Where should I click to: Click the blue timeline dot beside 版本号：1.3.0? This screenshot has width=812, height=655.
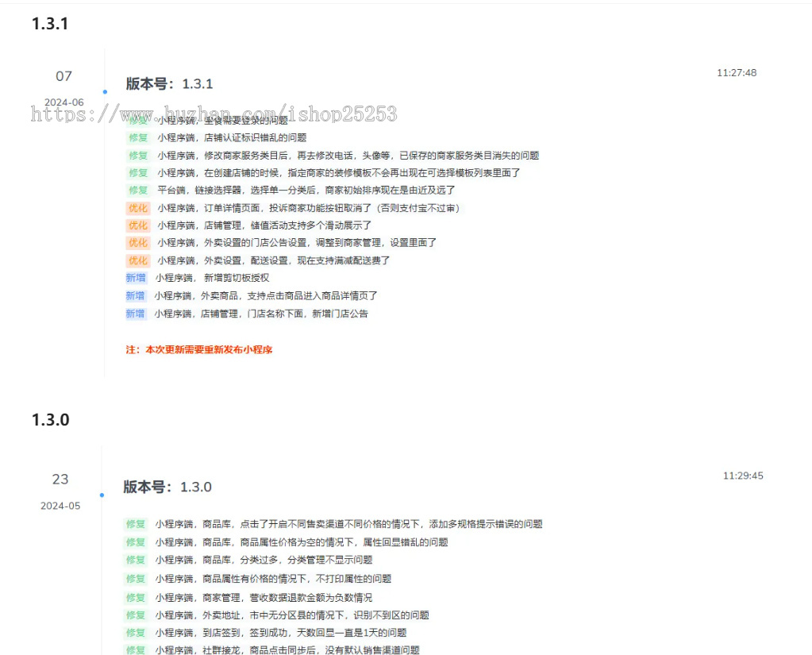coord(102,495)
